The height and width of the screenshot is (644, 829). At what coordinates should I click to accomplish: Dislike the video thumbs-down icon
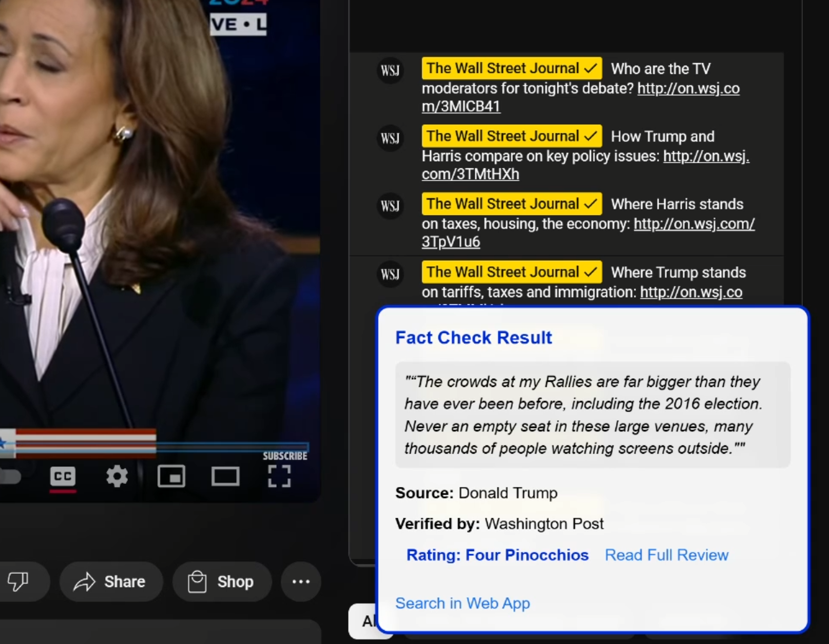(17, 581)
